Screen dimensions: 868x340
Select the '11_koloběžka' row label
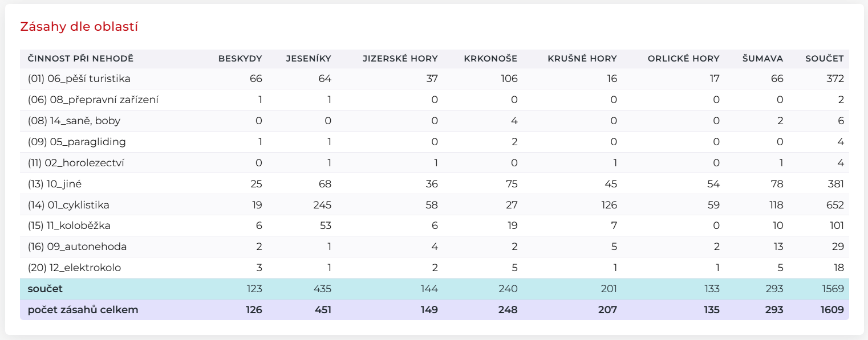[x=69, y=226]
